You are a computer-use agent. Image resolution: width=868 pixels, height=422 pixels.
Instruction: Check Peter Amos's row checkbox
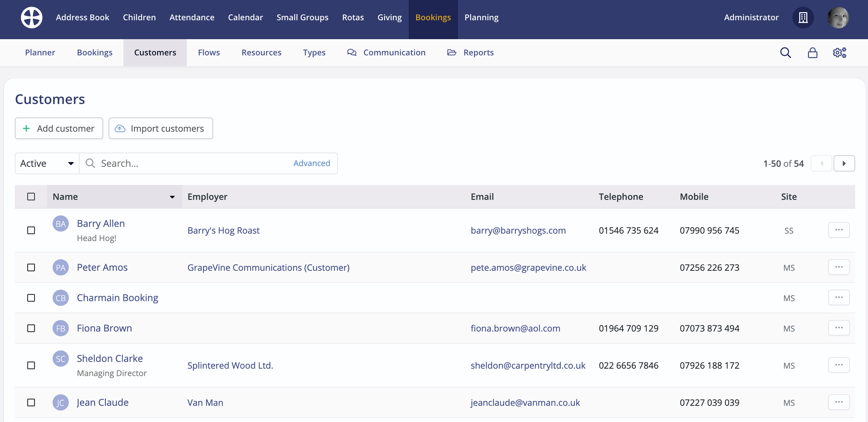[x=31, y=268]
